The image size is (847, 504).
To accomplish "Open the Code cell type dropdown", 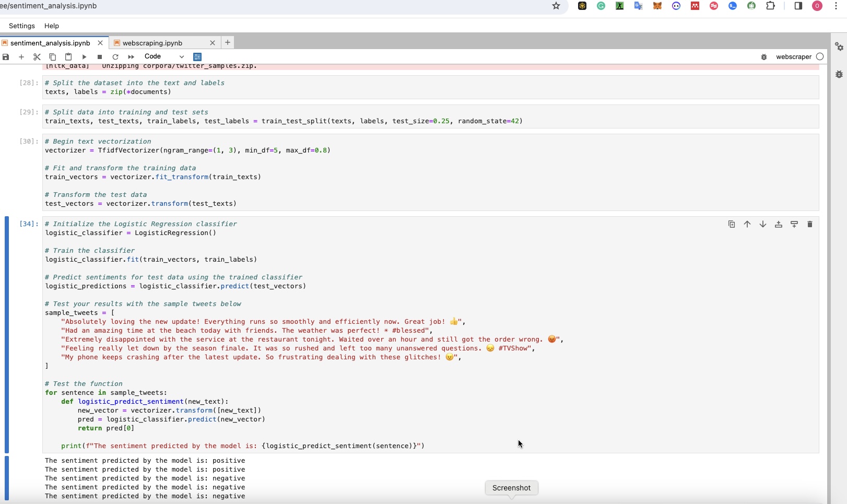I will 164,56.
